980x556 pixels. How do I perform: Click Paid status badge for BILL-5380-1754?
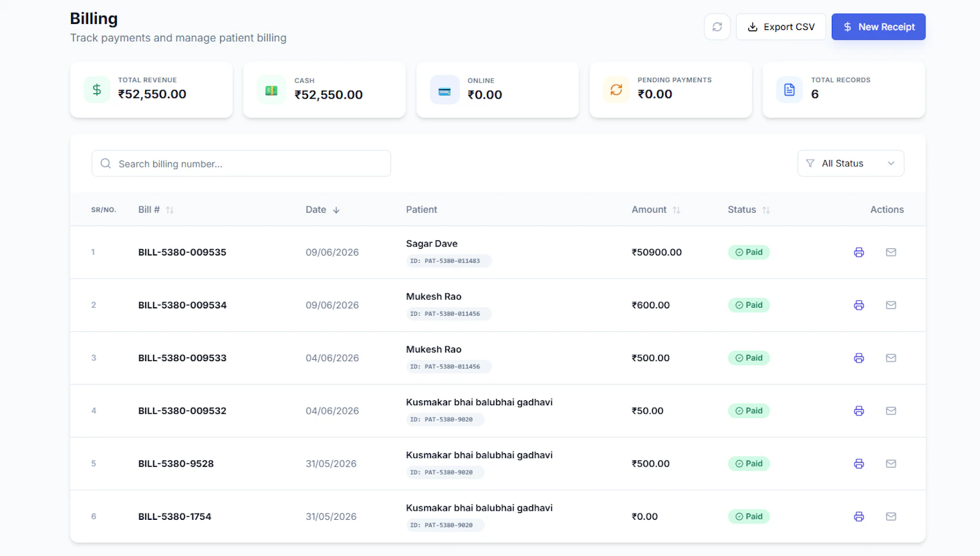click(x=748, y=517)
